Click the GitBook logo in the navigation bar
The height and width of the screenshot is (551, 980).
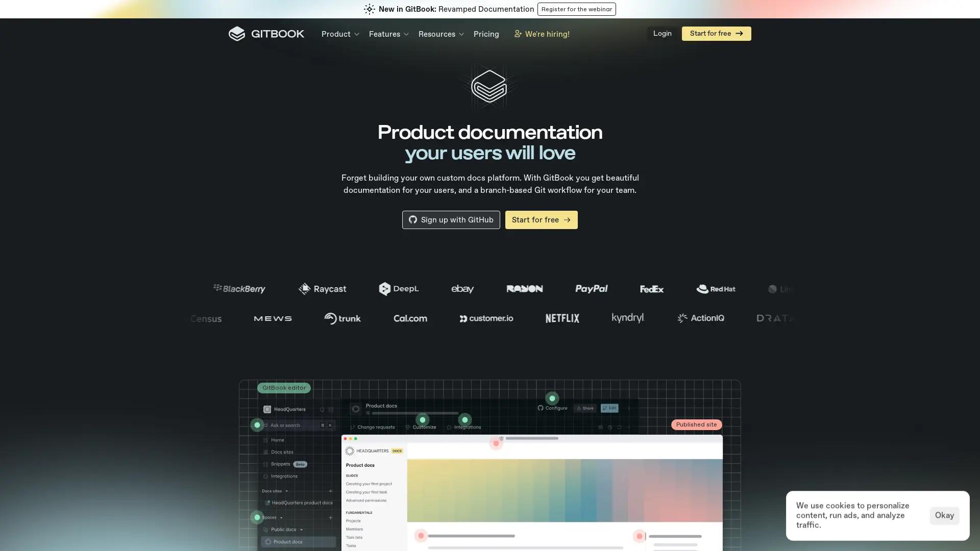tap(266, 34)
